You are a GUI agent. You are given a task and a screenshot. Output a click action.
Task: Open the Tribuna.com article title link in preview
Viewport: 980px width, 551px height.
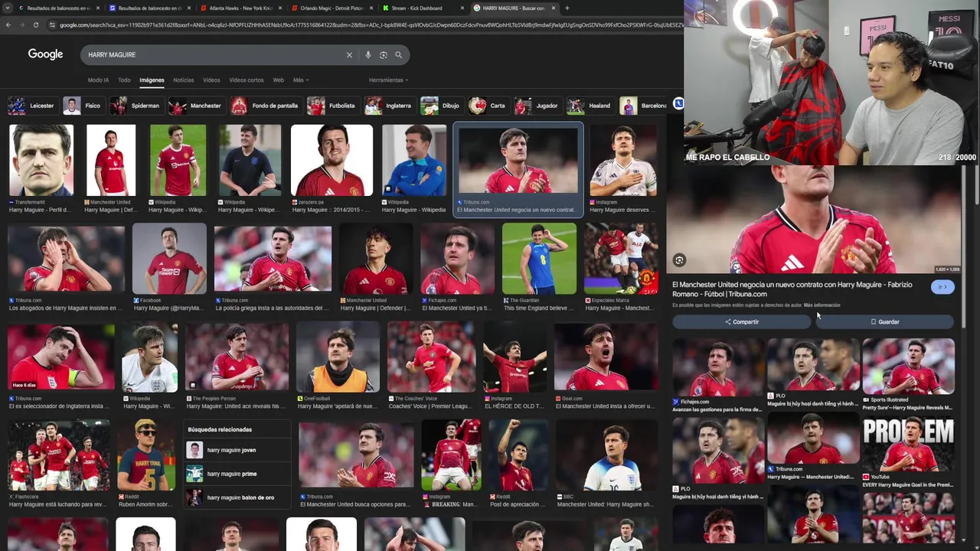click(792, 289)
